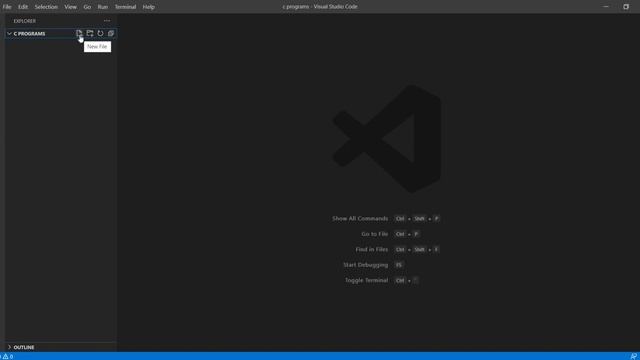Click the EXPLORER panel title
This screenshot has width=640, height=360.
(24, 21)
